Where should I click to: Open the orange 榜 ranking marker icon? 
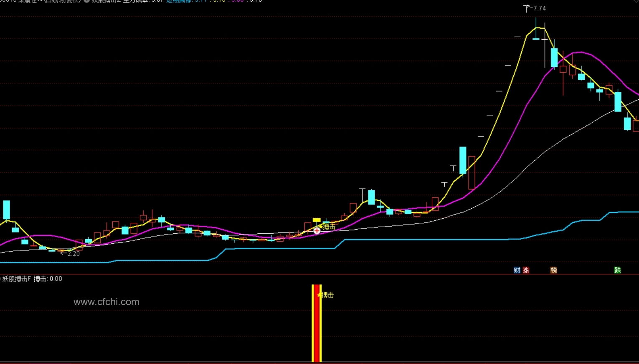click(x=554, y=270)
